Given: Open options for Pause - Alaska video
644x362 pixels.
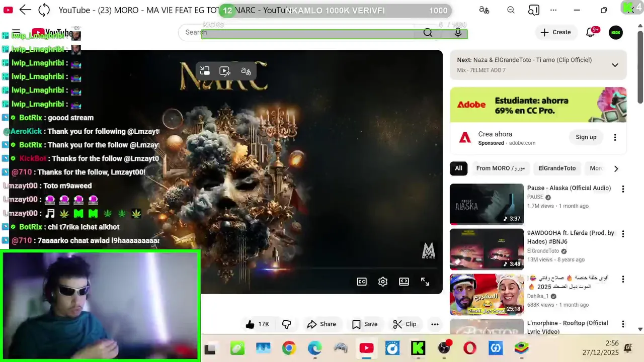Looking at the screenshot, I should click(x=623, y=189).
